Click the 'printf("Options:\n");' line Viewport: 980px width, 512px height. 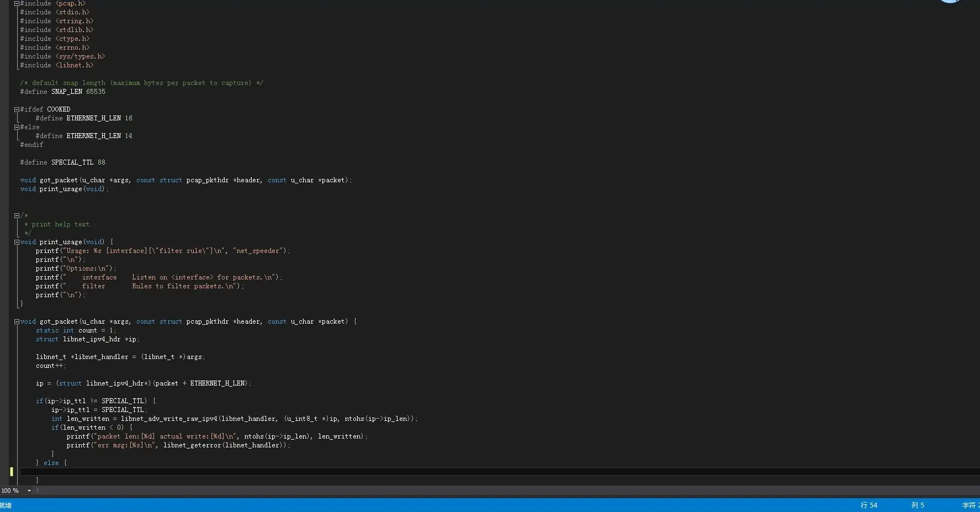click(76, 268)
